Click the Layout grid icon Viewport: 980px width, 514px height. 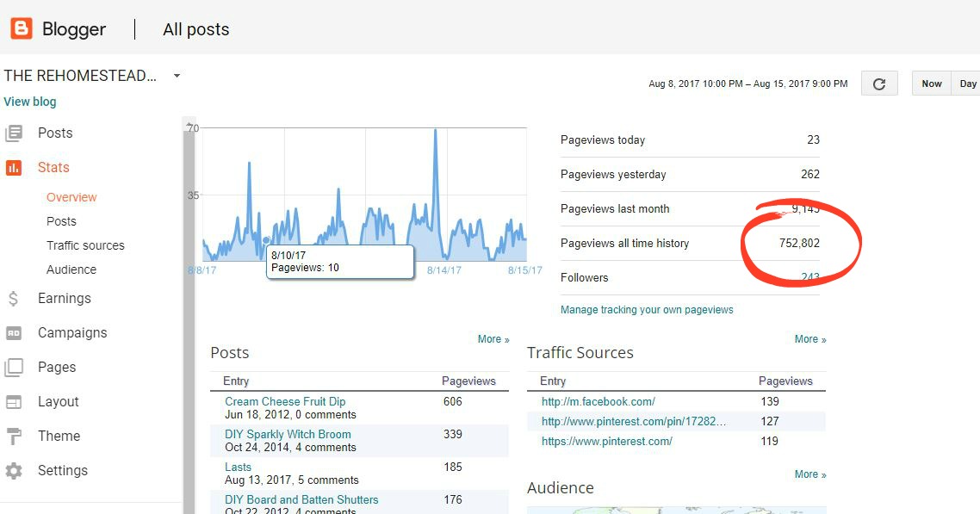(14, 401)
